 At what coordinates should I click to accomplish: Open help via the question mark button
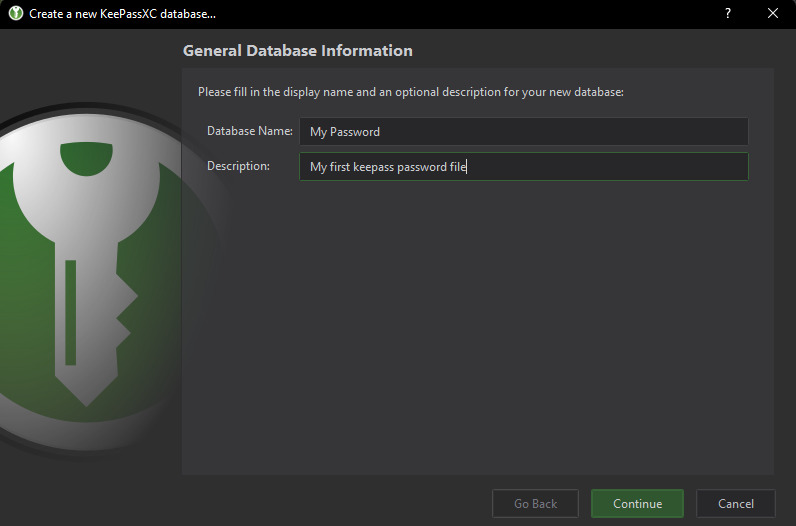tap(728, 14)
